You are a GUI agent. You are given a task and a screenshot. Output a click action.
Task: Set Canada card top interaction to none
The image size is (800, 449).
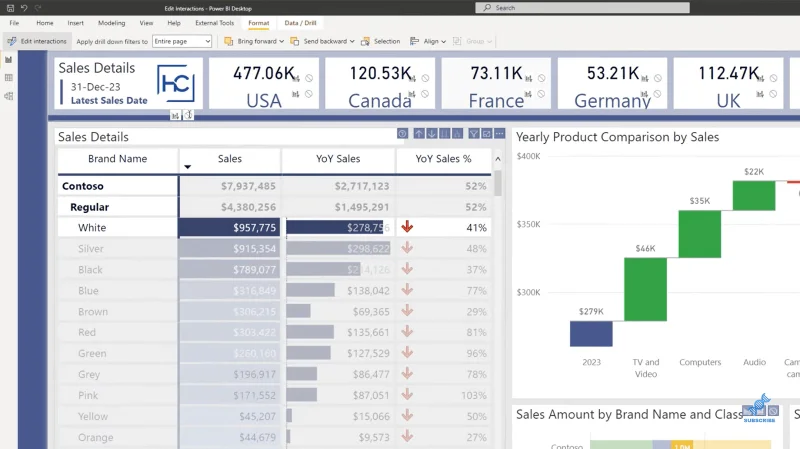426,78
